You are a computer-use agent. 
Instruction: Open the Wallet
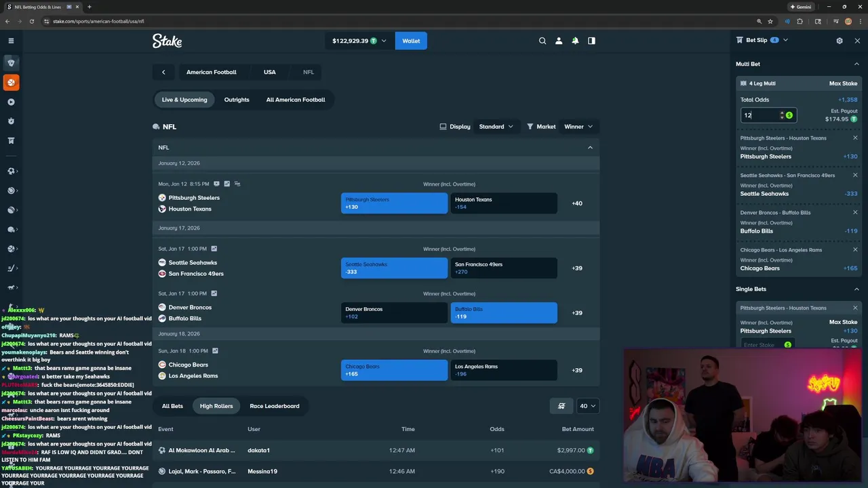coord(411,41)
